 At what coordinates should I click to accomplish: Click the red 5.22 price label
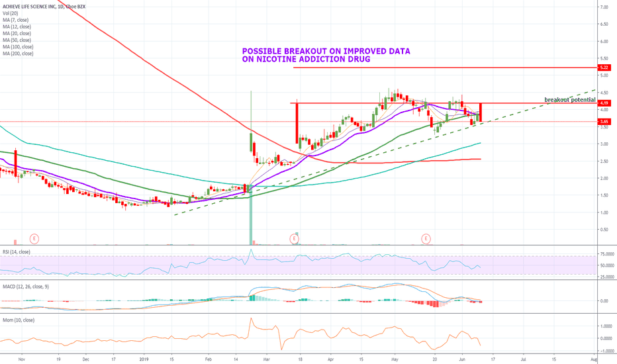pos(604,68)
